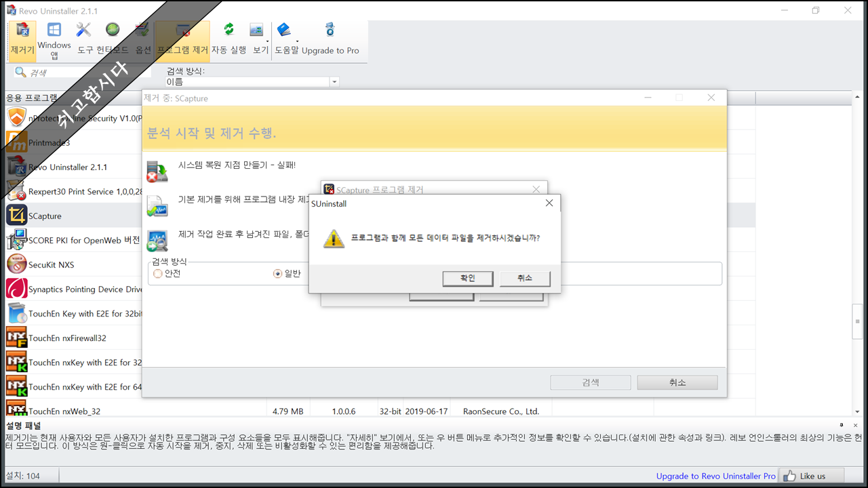Open the Windows 앱 section
868x488 pixels.
(x=54, y=40)
